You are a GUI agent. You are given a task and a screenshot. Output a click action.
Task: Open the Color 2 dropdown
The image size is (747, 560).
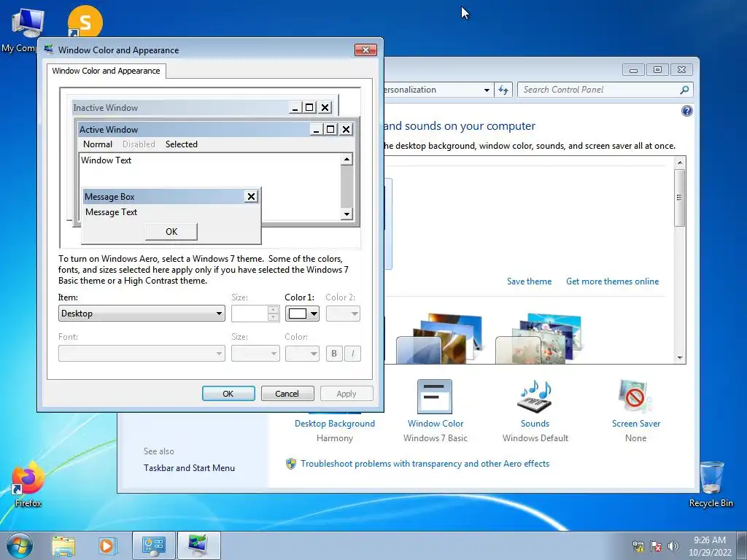coord(343,314)
